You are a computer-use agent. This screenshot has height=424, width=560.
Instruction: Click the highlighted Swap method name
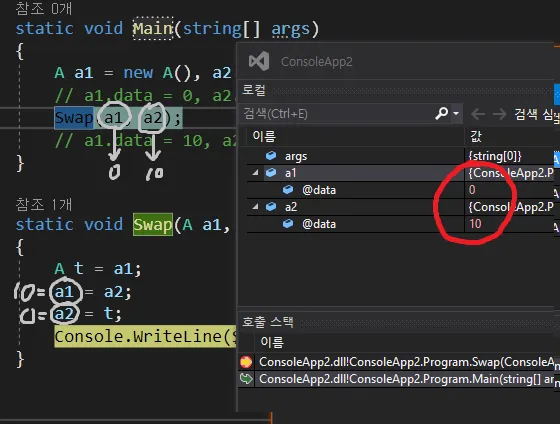tap(153, 224)
